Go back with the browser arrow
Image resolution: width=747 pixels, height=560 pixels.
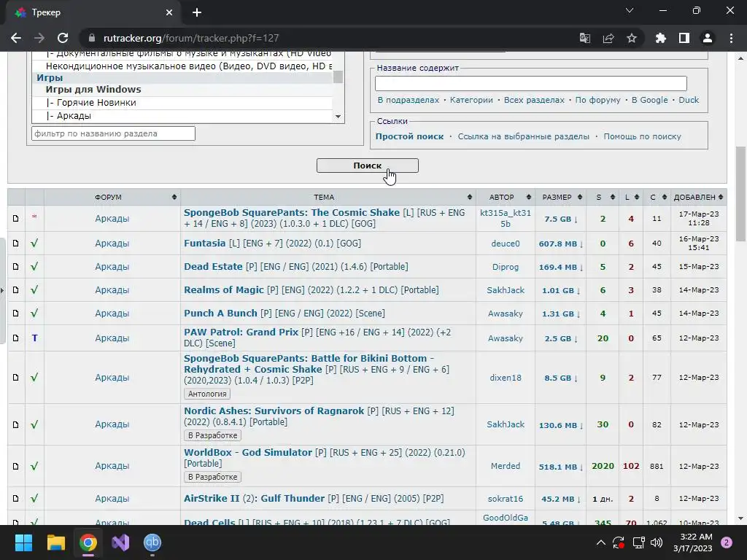coord(16,38)
